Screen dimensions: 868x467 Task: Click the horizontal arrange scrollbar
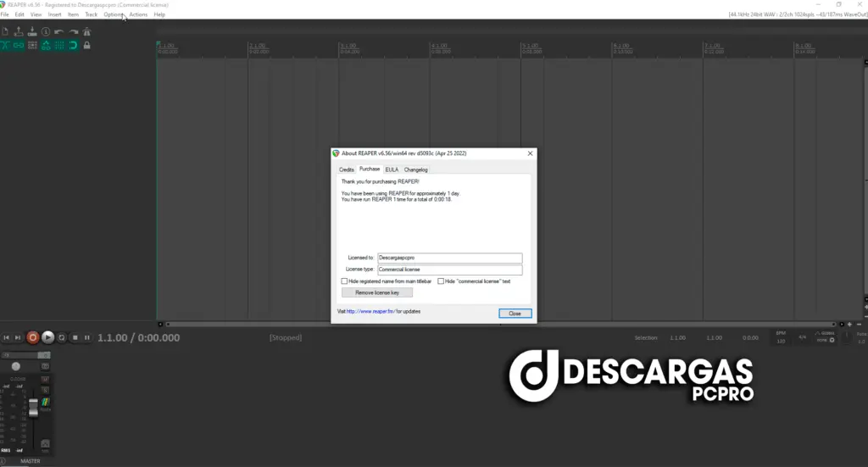(x=500, y=325)
